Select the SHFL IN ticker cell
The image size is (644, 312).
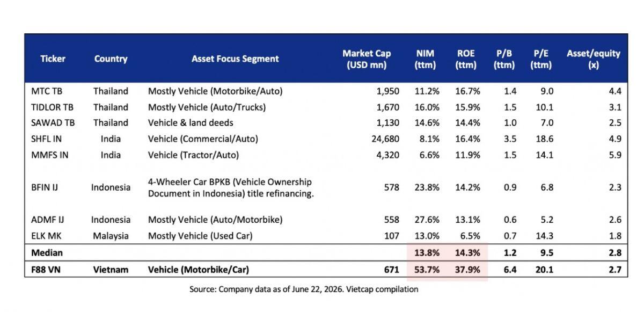pyautogui.click(x=46, y=139)
